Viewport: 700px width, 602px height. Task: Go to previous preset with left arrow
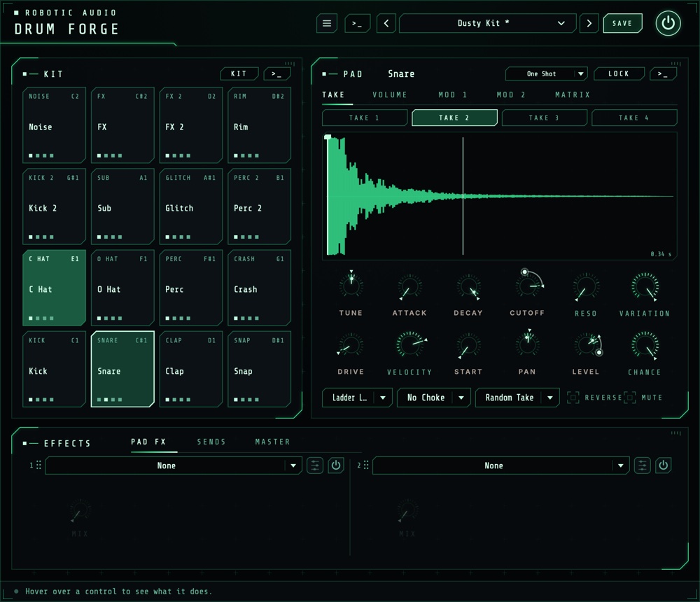pyautogui.click(x=386, y=23)
